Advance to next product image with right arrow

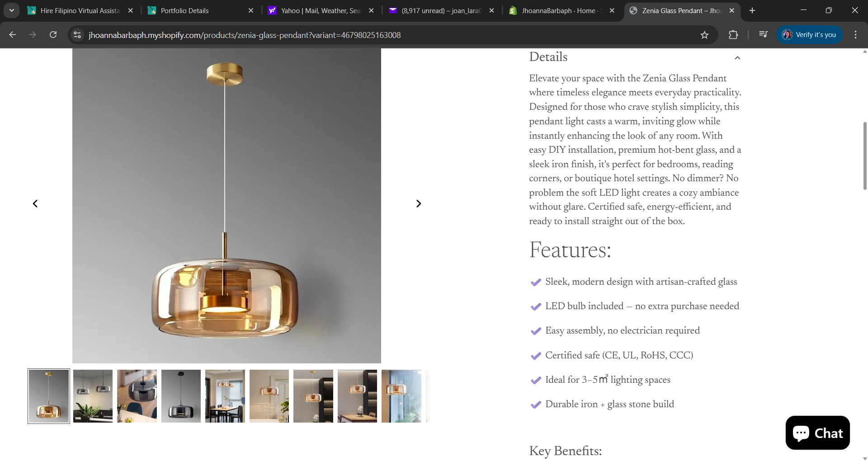click(419, 203)
